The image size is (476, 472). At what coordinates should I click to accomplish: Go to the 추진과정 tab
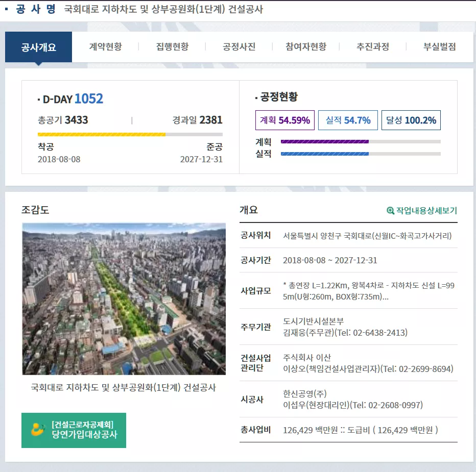(x=372, y=47)
